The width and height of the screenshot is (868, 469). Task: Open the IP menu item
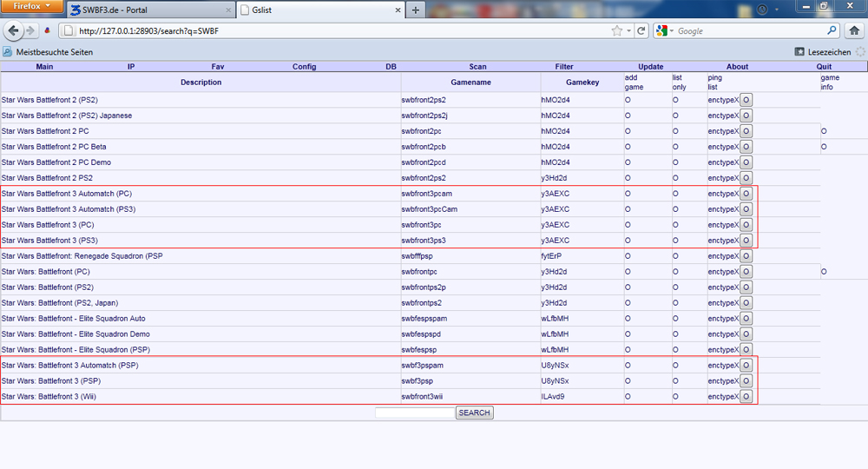tap(131, 67)
